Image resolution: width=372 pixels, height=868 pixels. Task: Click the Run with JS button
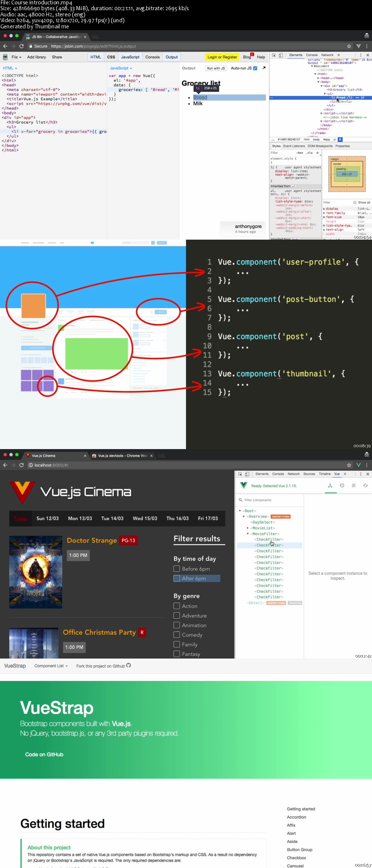pos(216,68)
